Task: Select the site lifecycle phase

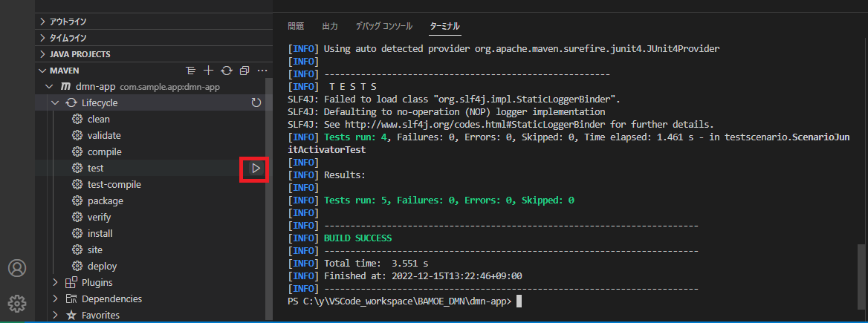Action: pyautogui.click(x=94, y=250)
